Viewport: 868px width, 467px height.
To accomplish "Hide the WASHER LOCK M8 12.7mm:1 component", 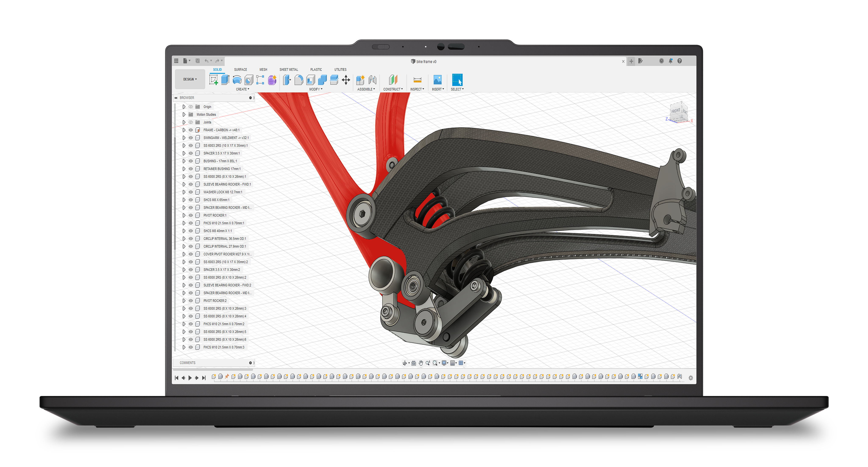I will coord(191,192).
